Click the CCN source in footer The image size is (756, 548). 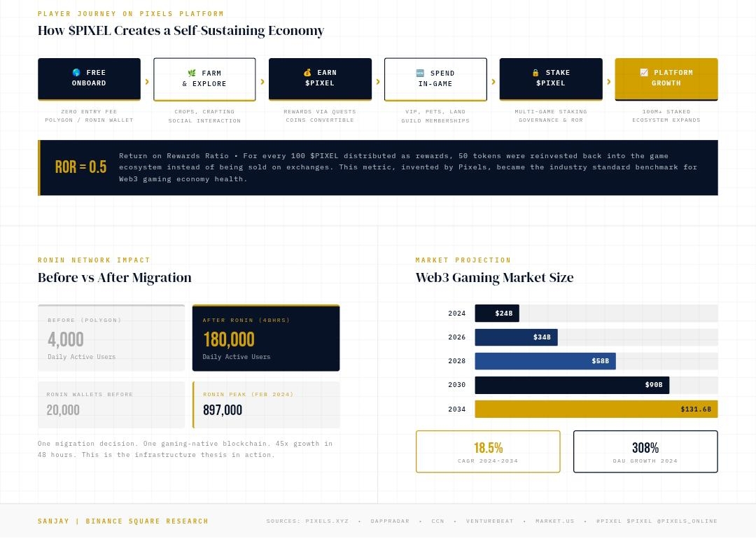437,521
